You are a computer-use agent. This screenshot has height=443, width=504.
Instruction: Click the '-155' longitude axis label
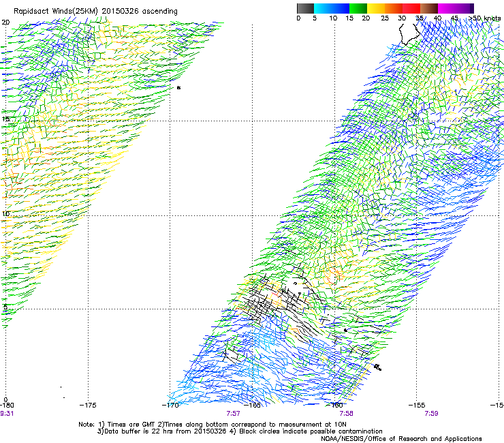pyautogui.click(x=417, y=406)
